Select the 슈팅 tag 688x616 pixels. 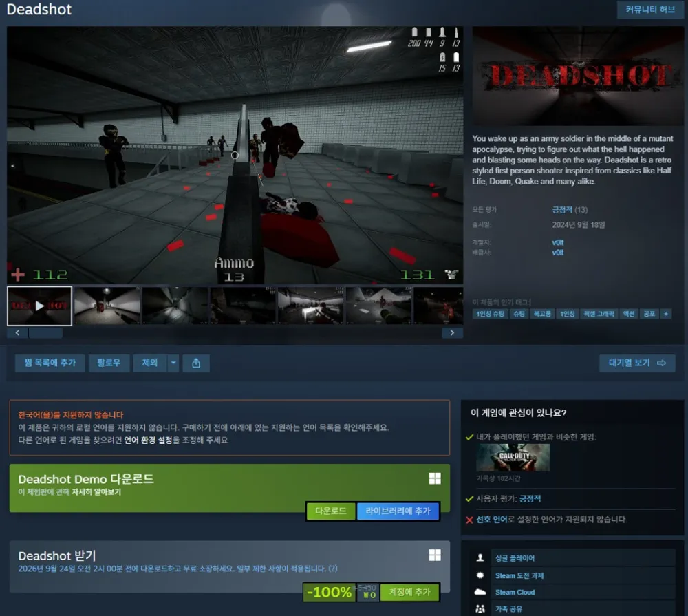[519, 314]
